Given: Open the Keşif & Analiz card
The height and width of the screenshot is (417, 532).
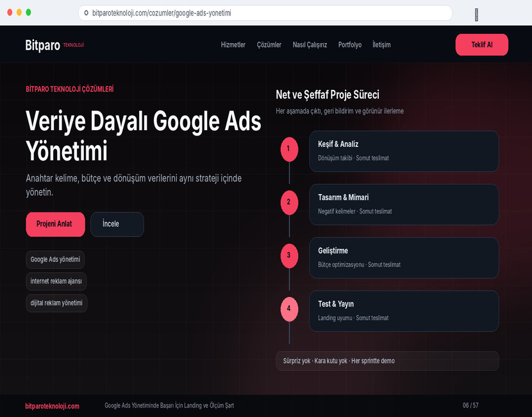Looking at the screenshot, I should click(404, 151).
